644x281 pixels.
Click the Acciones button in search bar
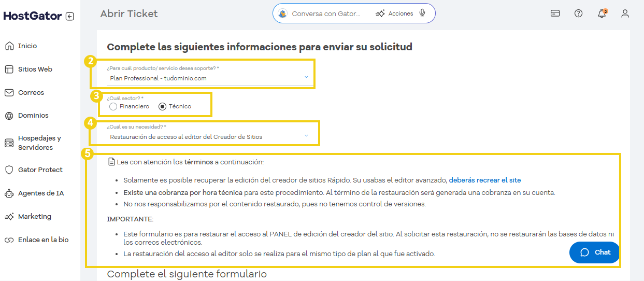(x=395, y=13)
